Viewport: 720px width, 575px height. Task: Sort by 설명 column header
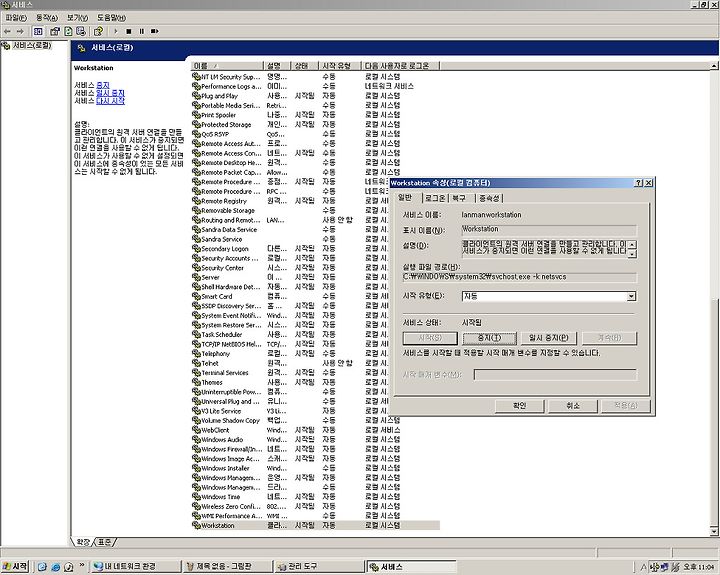click(x=277, y=66)
